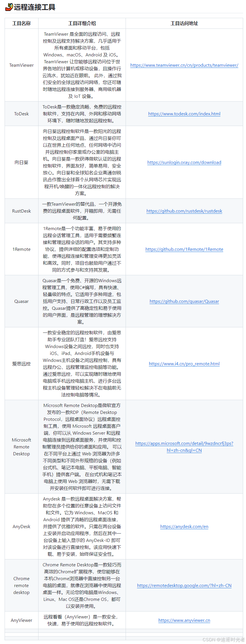Click the AnyViewer description '远程看看（AnyViewer）是一款安全'
Screen dimensions: 246x644
[82, 620]
